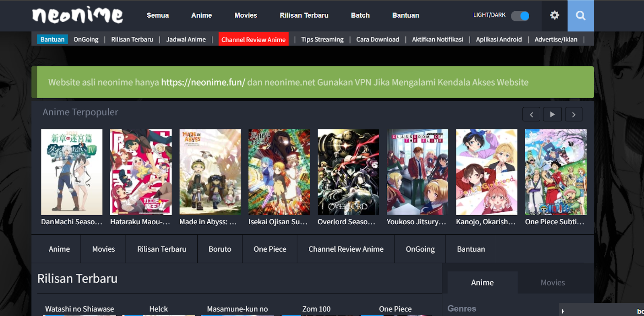The height and width of the screenshot is (316, 644).
Task: Open the Kanojo, Okarishimasu poster
Action: 487,172
